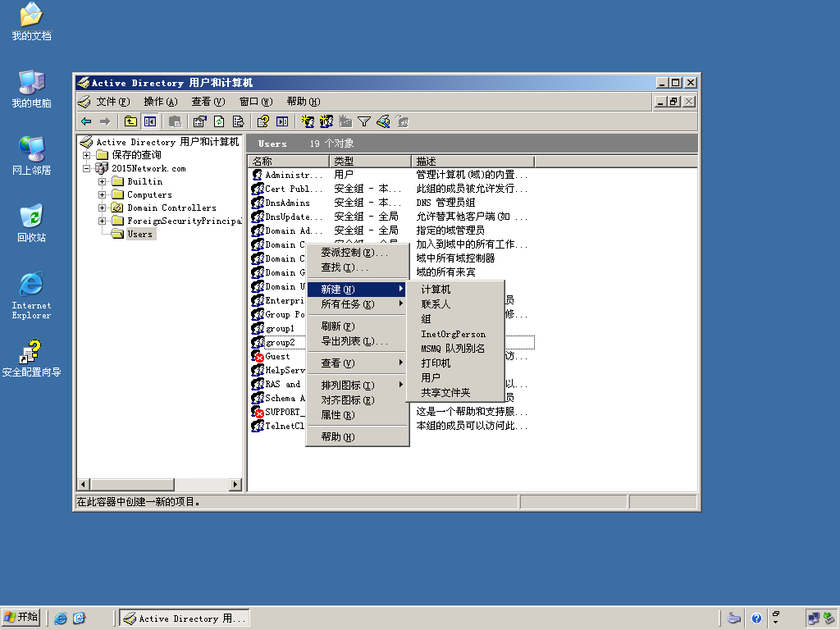840x630 pixels.
Task: Expand the ForeignSecurityPrincipals tree node
Action: pyautogui.click(x=102, y=221)
